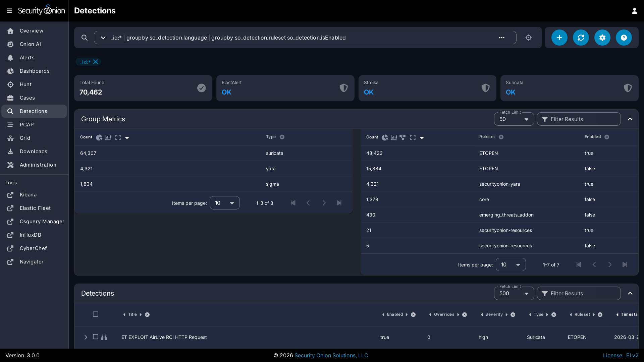Open the help question mark button
Screen dimensions: 644x362
point(624,38)
